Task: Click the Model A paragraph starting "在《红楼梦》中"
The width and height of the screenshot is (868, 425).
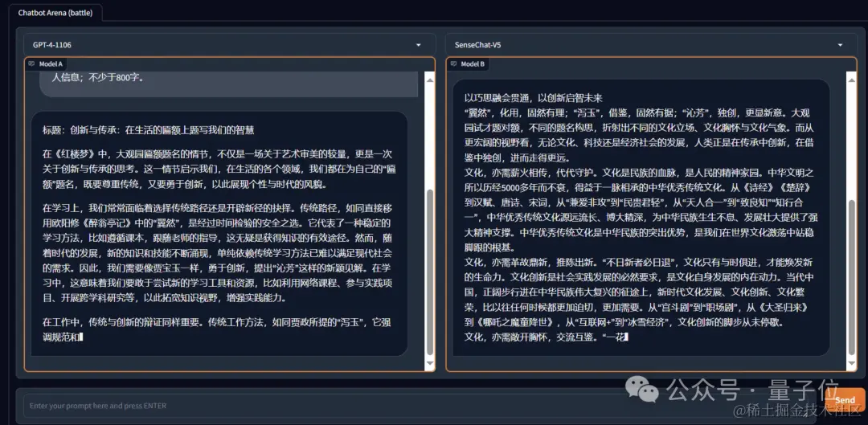Action: [x=219, y=169]
